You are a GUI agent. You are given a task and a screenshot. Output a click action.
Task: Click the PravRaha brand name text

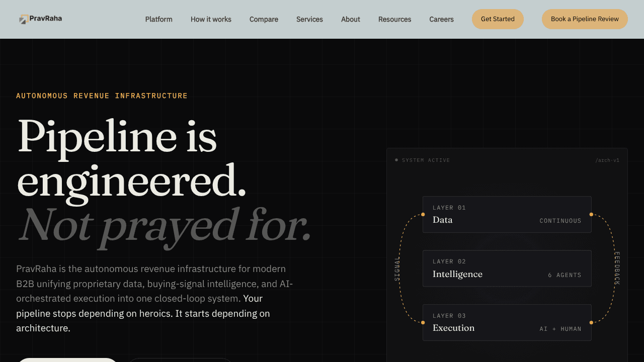pyautogui.click(x=46, y=19)
